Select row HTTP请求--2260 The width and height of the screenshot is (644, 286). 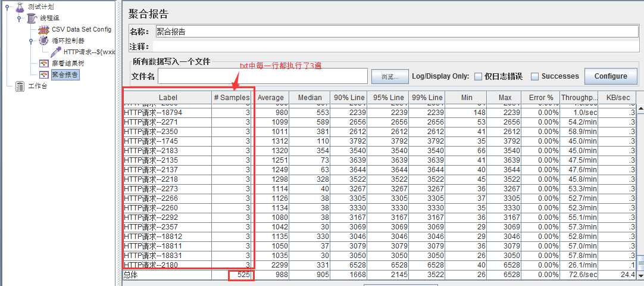click(x=380, y=207)
